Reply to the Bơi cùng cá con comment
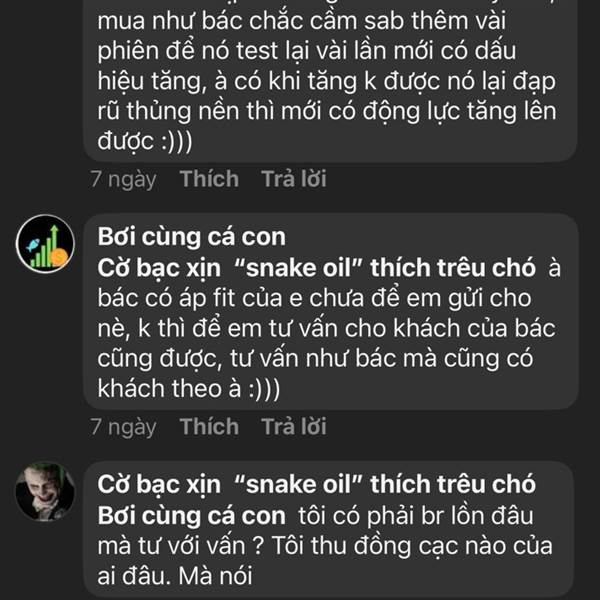 pyautogui.click(x=293, y=426)
